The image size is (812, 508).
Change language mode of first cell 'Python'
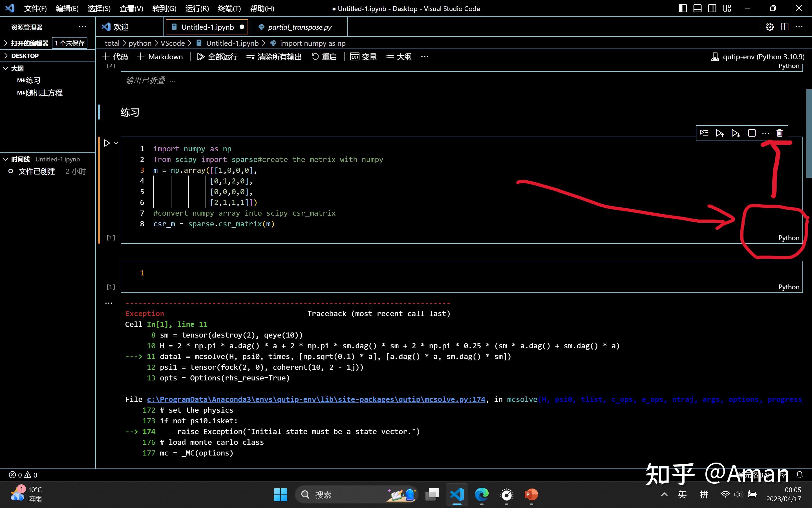click(x=789, y=238)
